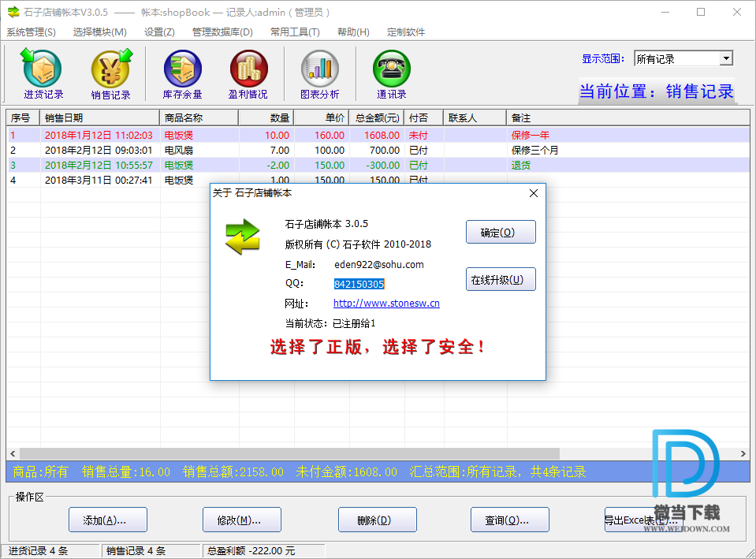The width and height of the screenshot is (756, 559).
Task: Close the 关于 石子店铺帐本 dialog
Action: tap(533, 193)
